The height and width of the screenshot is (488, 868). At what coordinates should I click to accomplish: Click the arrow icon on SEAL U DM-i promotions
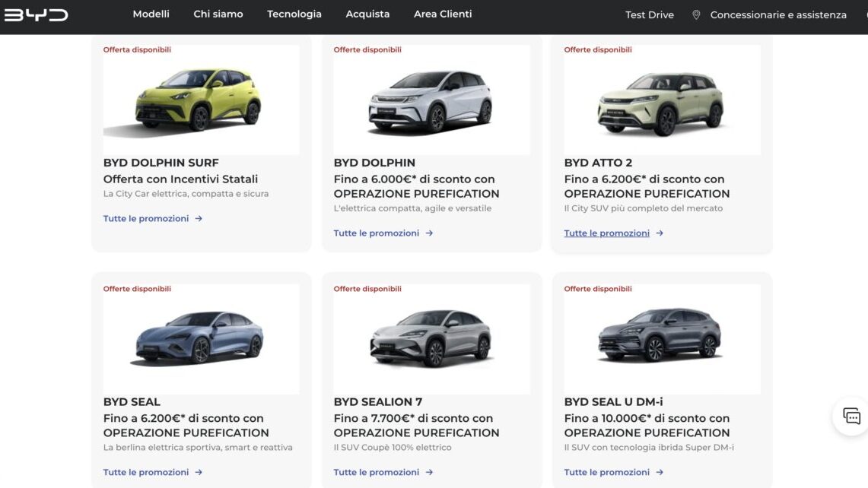click(659, 472)
